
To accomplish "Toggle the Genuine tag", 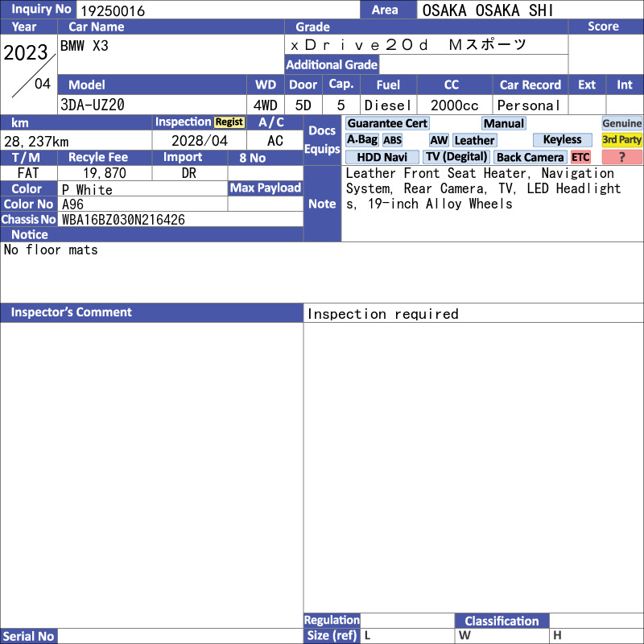I will 621,123.
